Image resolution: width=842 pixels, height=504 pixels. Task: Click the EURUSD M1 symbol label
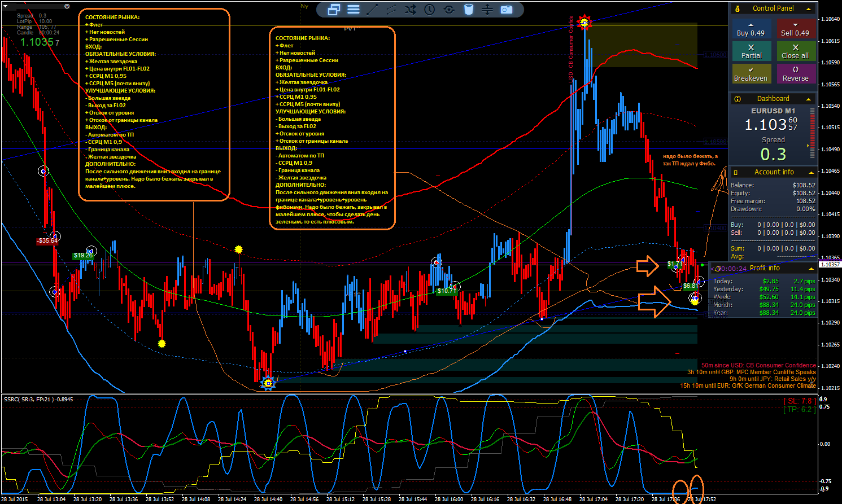pos(773,111)
